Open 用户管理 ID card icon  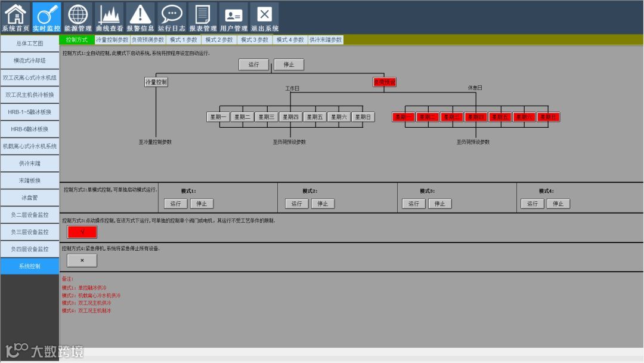pos(234,17)
